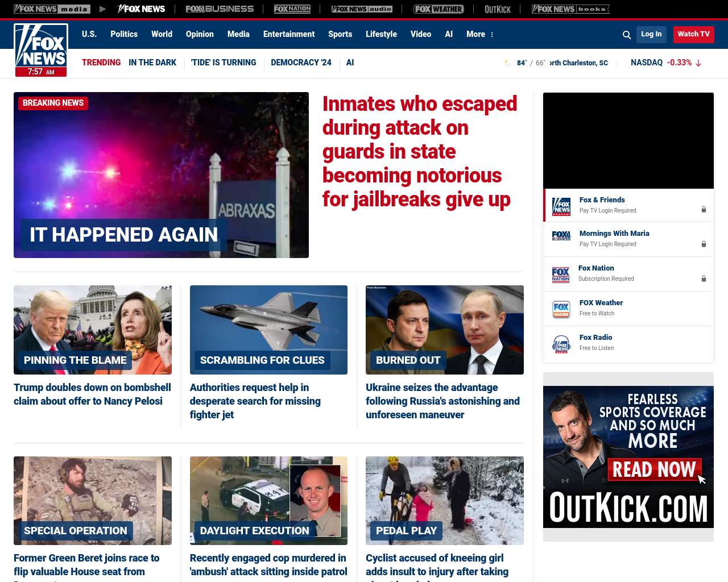Open the Opinion section
The width and height of the screenshot is (728, 582).
tap(200, 34)
